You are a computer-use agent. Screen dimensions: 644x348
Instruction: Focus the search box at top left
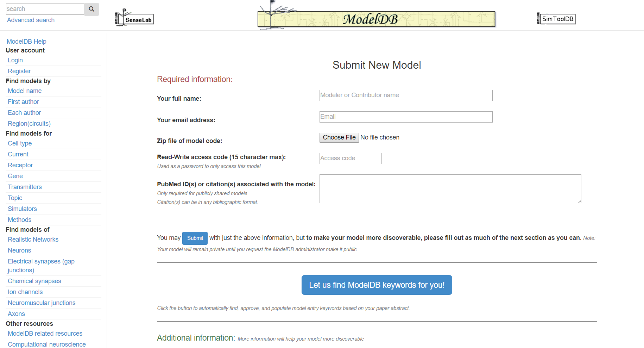point(45,9)
